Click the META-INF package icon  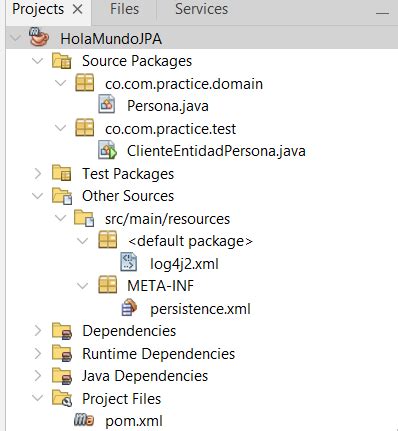pyautogui.click(x=108, y=285)
